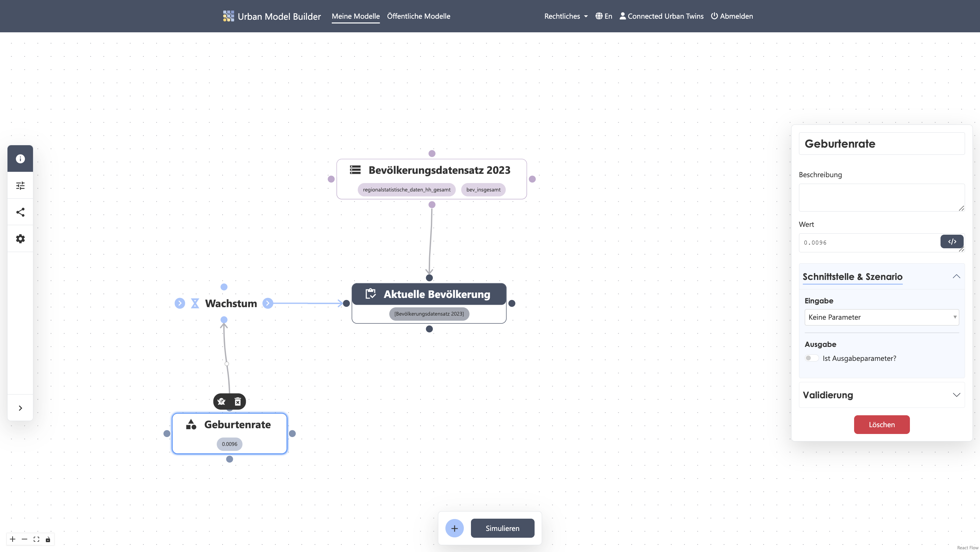Click into the Beschreibung text area
This screenshot has height=552, width=980.
(x=881, y=198)
